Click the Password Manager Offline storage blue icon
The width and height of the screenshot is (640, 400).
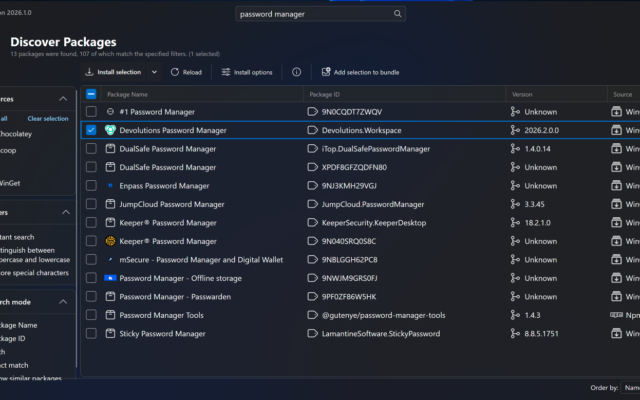pos(110,278)
